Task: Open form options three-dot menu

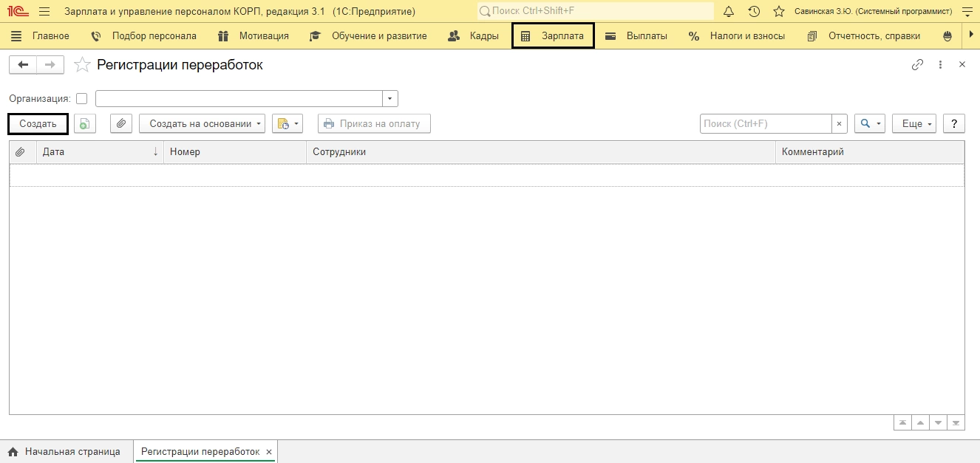Action: tap(940, 65)
